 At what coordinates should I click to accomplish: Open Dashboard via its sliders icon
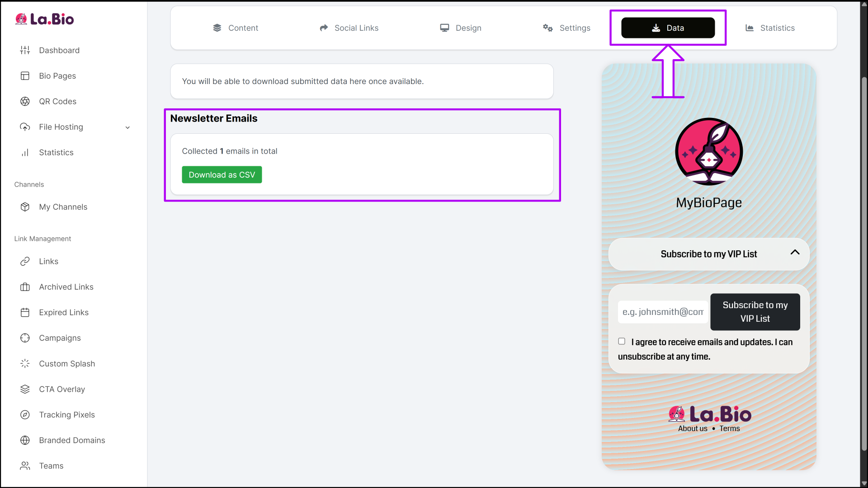[x=25, y=50]
